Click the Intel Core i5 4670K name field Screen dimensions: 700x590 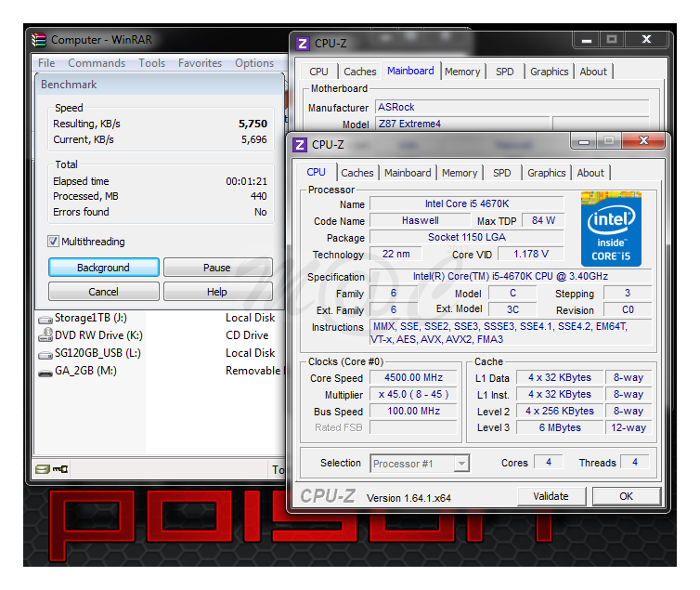(467, 203)
